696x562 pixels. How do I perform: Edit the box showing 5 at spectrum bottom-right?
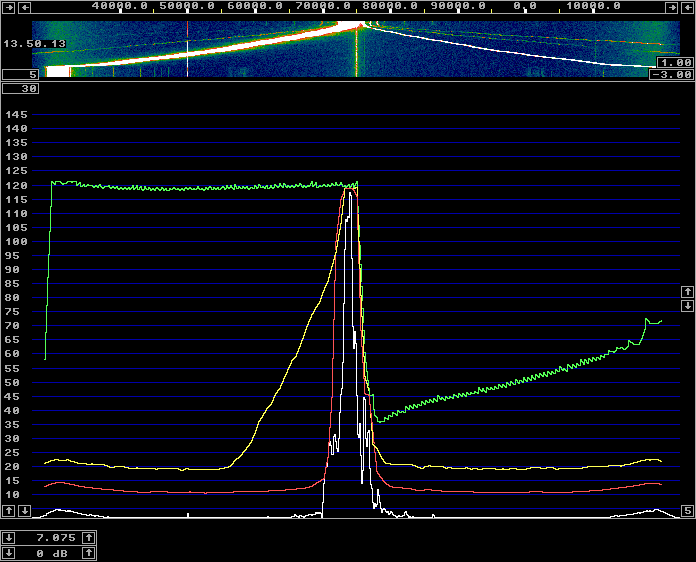(688, 511)
